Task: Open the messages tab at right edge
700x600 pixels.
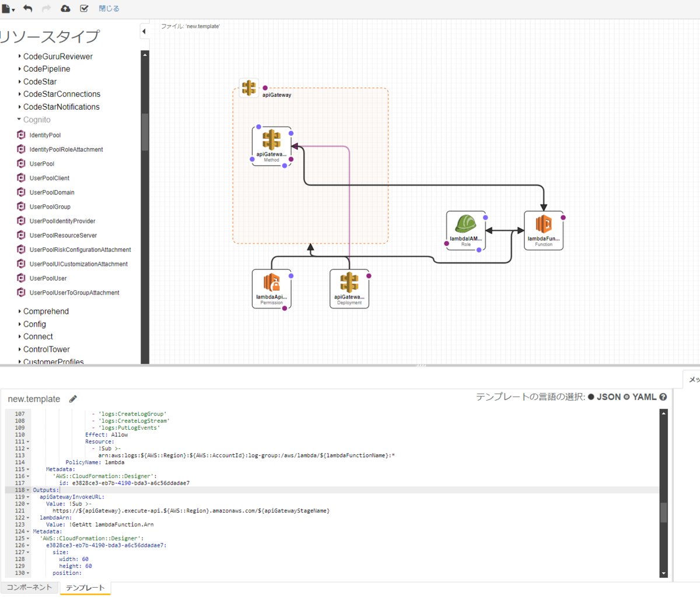Action: [692, 379]
